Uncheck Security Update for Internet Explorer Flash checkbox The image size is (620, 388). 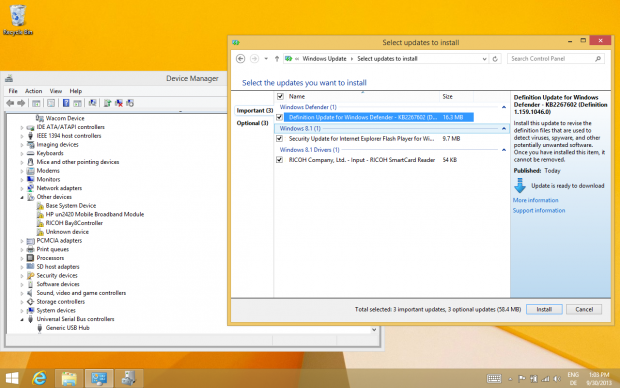click(x=280, y=138)
